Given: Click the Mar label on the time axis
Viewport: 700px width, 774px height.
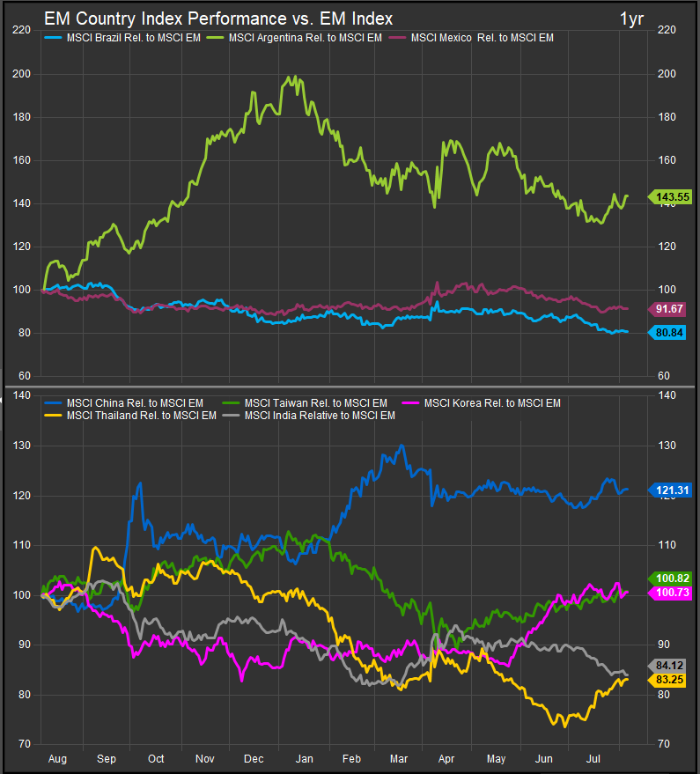Looking at the screenshot, I should click(x=399, y=759).
